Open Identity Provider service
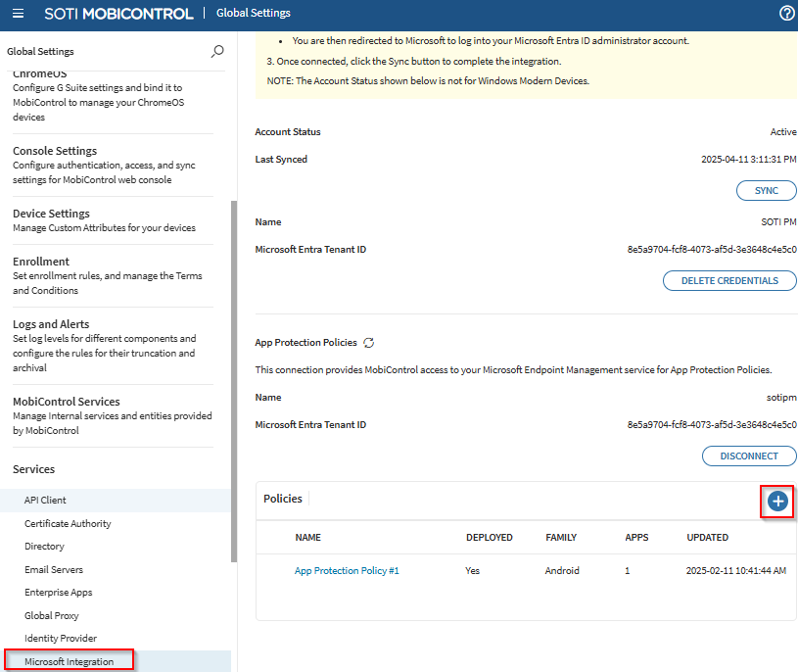Screen dimensions: 798x672 click(61, 638)
